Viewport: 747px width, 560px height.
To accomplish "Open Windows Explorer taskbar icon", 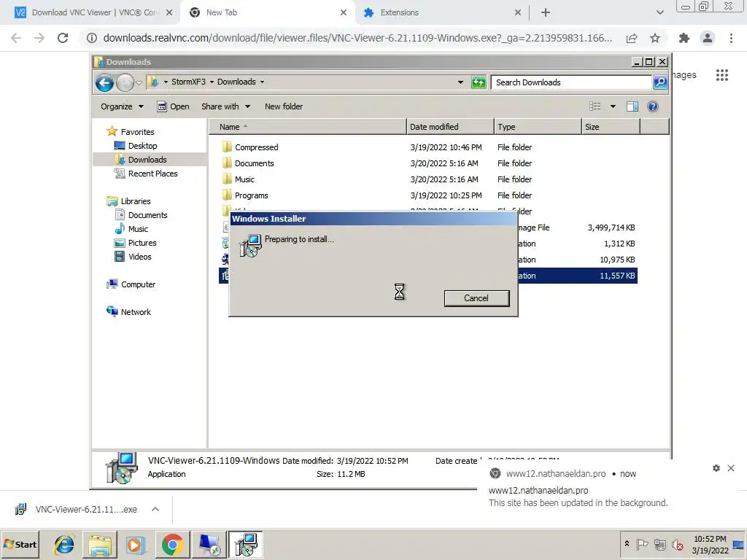I will click(x=100, y=544).
